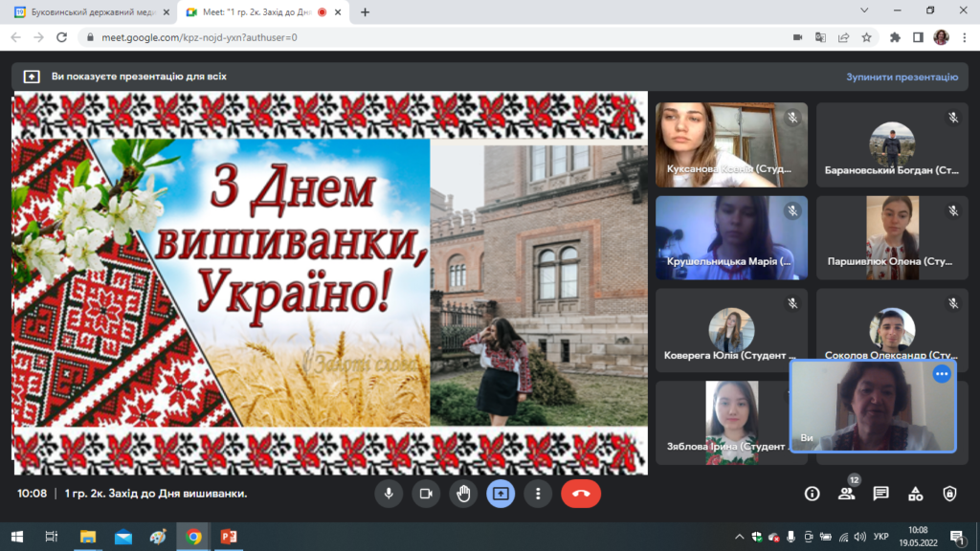
Task: Open more options three-dot menu
Action: (x=538, y=494)
